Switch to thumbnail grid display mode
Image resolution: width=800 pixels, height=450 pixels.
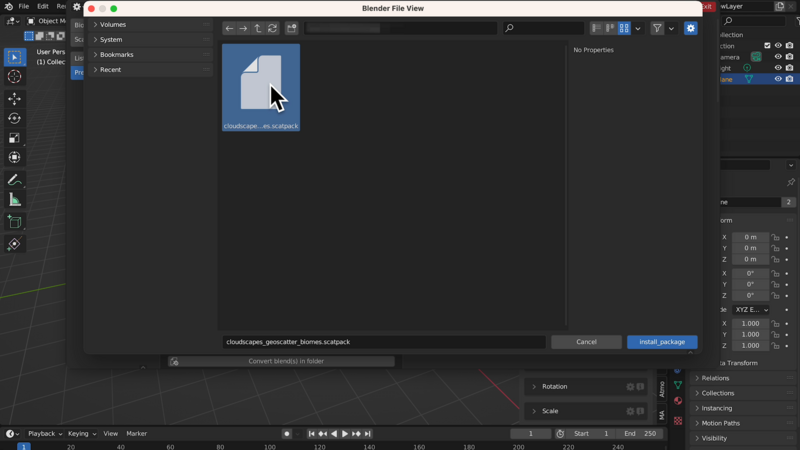tap(624, 29)
